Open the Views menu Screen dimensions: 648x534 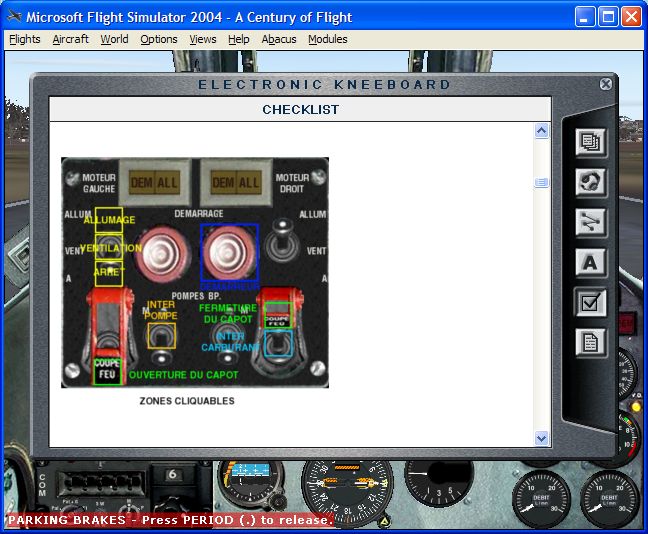203,39
